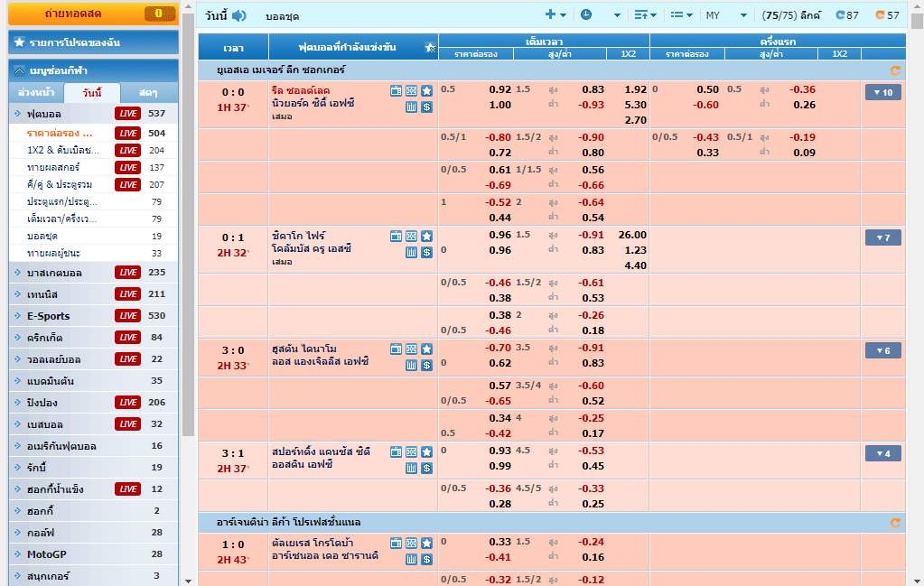Open pitch tracker icon for Chicago Fire match
Screen dimensions: 924x586
(411, 237)
